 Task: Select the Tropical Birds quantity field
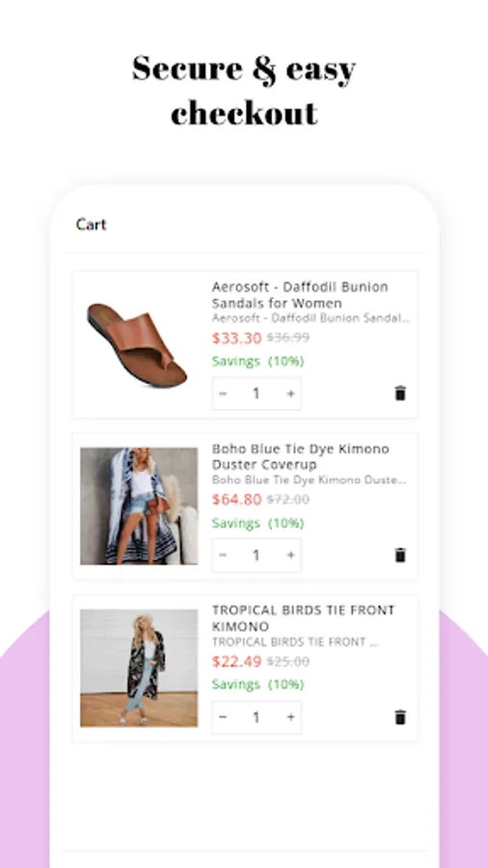257,717
